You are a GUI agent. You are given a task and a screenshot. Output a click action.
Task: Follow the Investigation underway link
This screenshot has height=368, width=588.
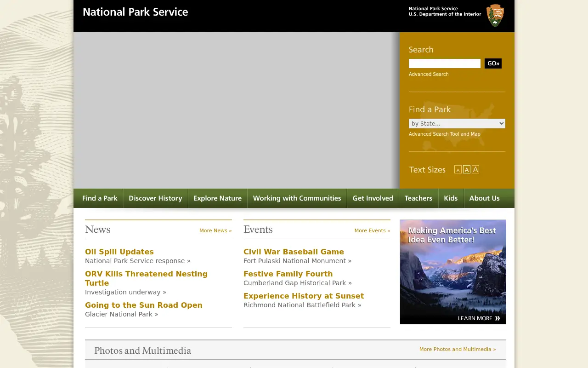coord(125,292)
